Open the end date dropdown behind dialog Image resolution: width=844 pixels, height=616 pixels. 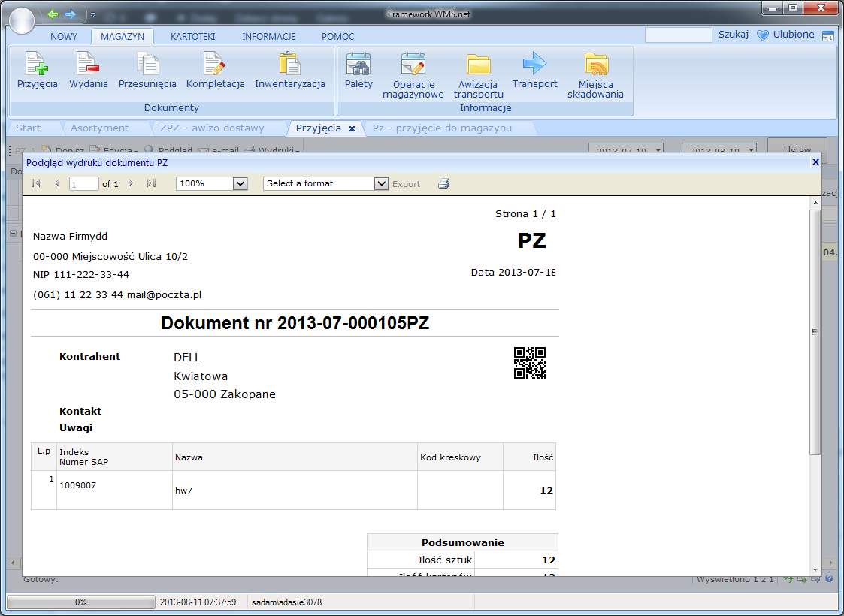pos(751,151)
